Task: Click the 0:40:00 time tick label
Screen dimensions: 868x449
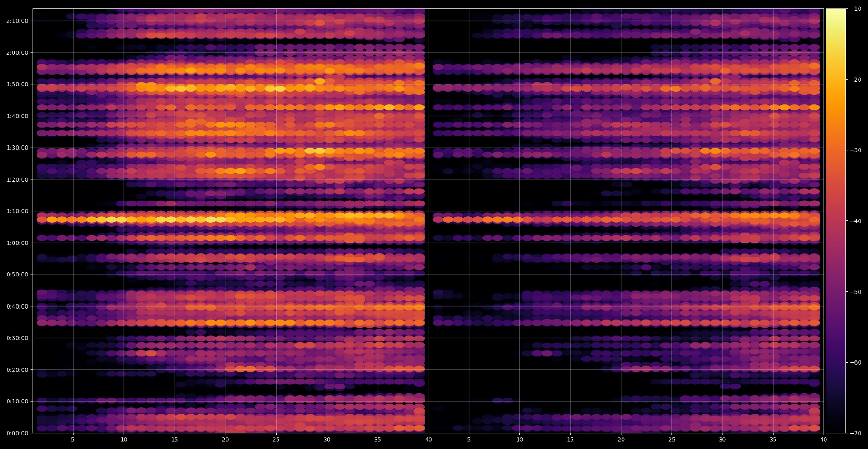Action: pos(17,306)
